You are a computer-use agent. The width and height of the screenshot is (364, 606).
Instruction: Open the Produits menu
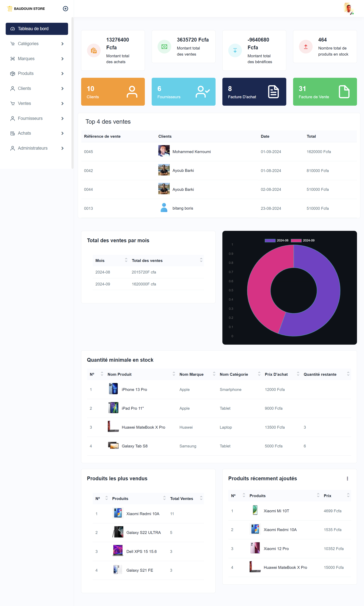pos(37,73)
